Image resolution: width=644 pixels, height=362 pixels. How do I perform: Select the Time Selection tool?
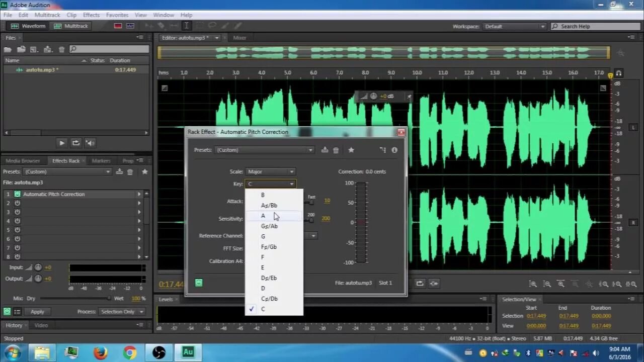tap(186, 26)
